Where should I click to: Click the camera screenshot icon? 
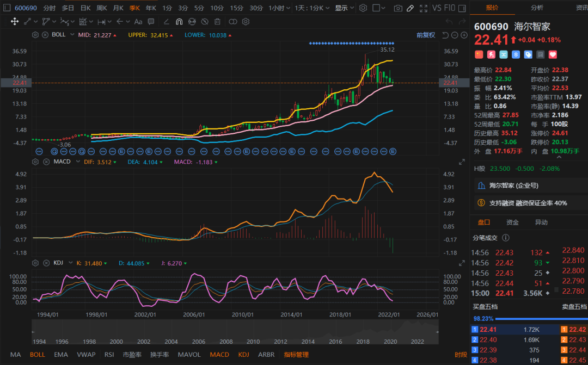(398, 8)
